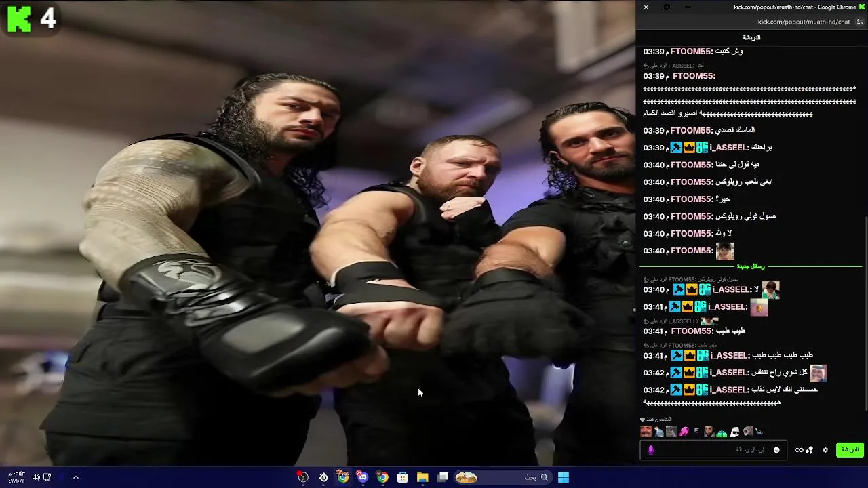Click the three-bubbles points icon
This screenshot has height=488, width=868.
pyautogui.click(x=809, y=450)
